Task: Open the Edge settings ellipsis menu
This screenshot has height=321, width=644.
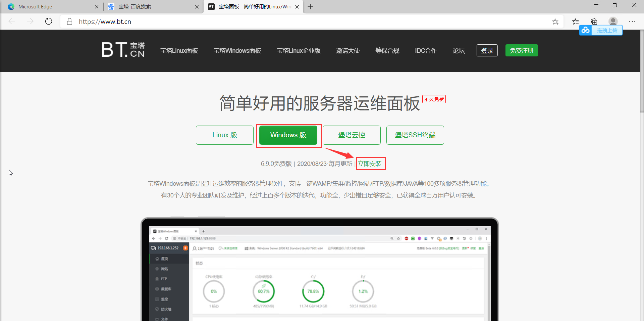Action: pyautogui.click(x=632, y=21)
